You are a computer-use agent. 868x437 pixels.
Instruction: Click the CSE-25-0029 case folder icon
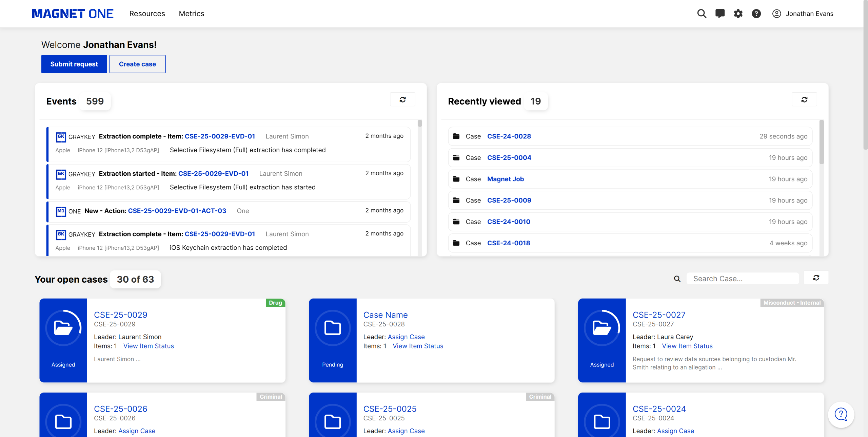click(63, 328)
